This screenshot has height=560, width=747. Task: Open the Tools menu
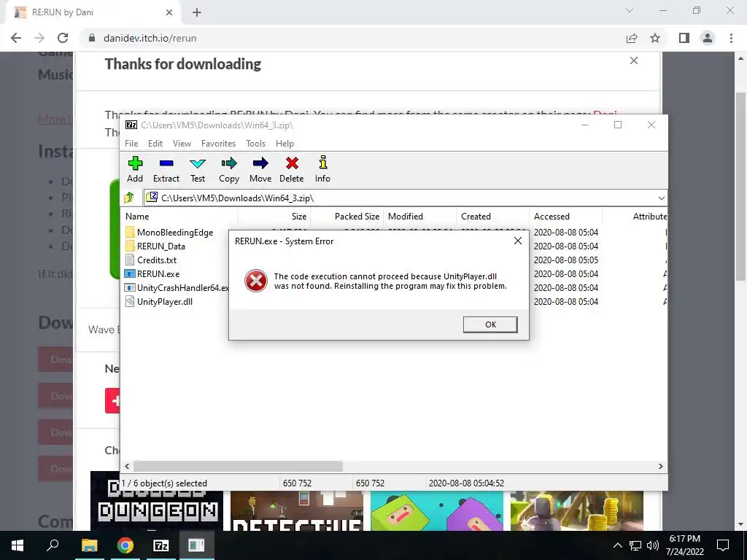coord(255,144)
